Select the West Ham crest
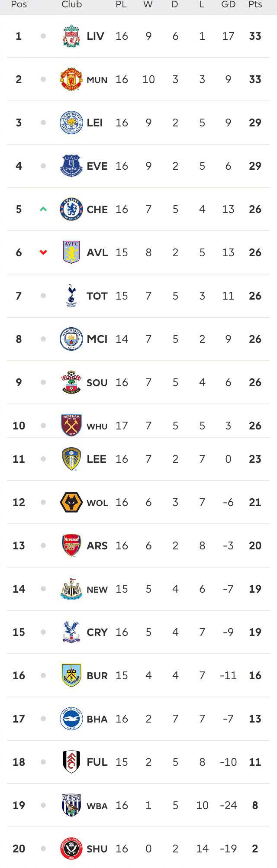This screenshot has width=277, height=868. coord(71,425)
